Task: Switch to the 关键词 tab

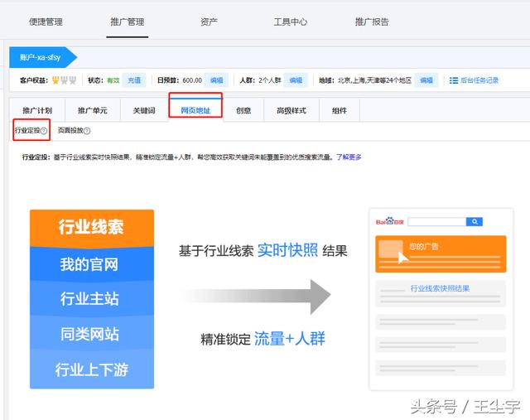Action: coord(144,110)
